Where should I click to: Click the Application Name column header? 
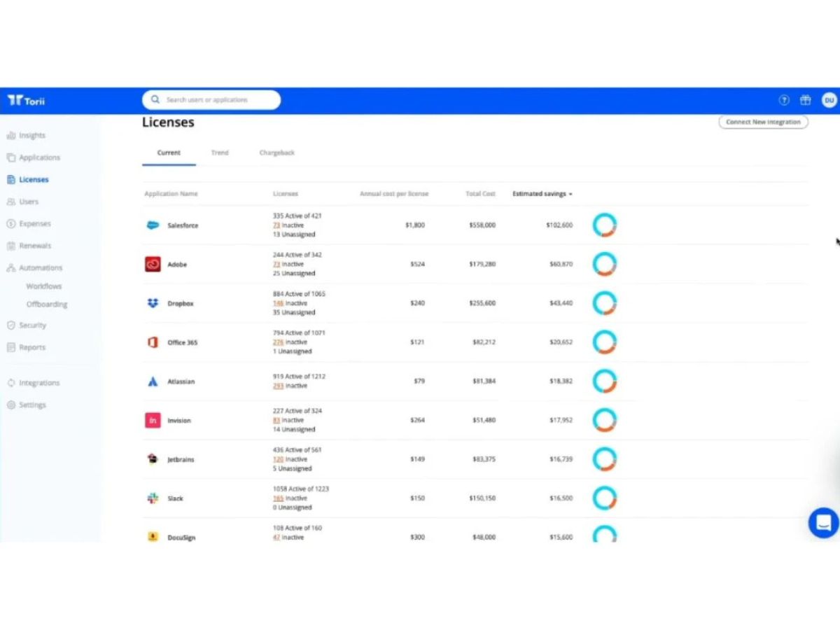pos(171,194)
